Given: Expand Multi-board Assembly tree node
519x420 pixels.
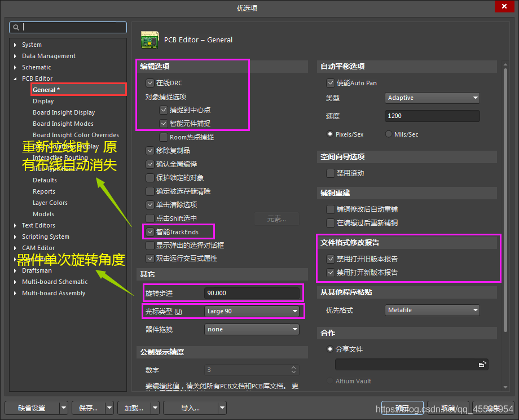Looking at the screenshot, I should point(15,293).
